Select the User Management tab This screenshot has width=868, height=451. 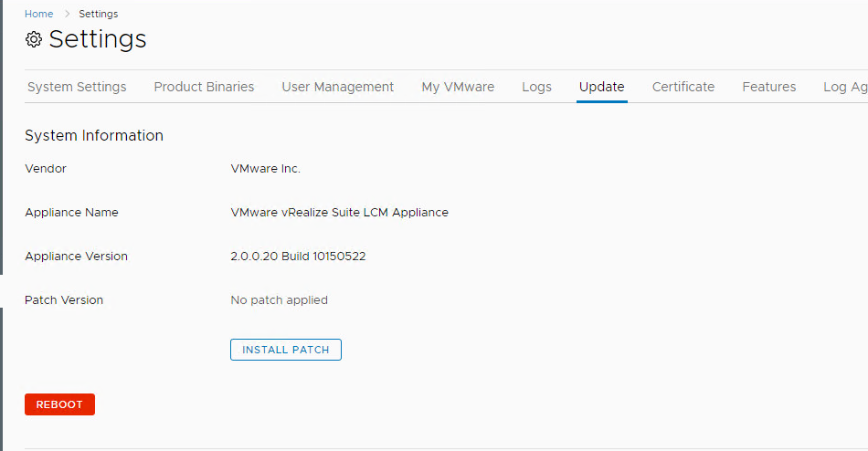(x=337, y=87)
